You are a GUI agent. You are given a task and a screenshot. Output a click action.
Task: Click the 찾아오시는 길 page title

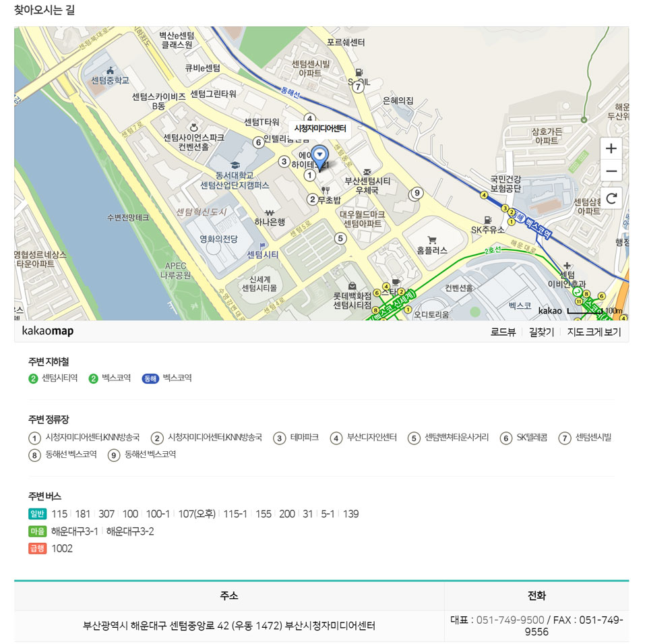(44, 9)
